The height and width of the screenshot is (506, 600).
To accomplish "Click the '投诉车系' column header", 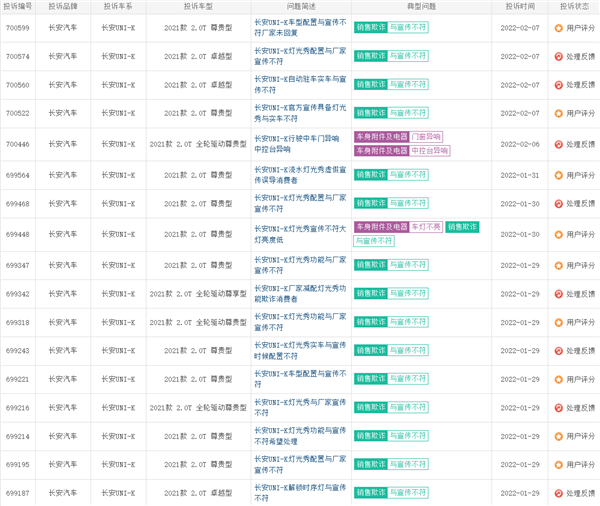I will point(118,7).
